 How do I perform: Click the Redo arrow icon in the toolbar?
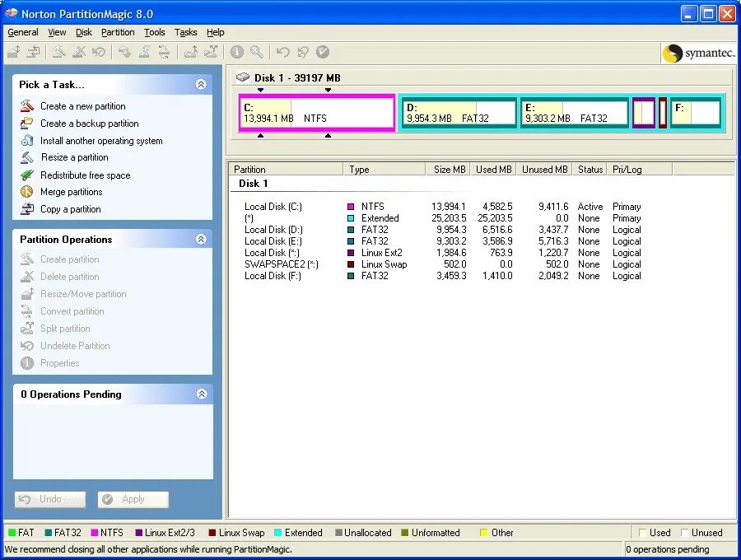[x=303, y=52]
